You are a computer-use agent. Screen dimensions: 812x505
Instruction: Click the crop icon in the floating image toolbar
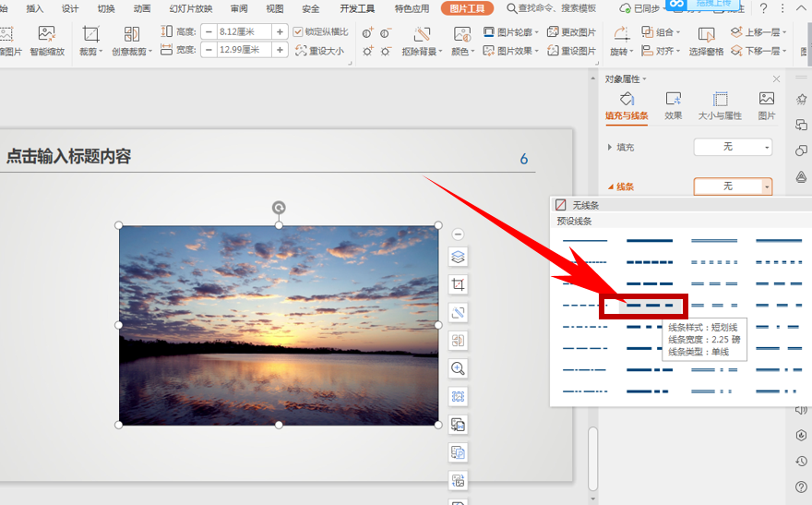pyautogui.click(x=458, y=284)
